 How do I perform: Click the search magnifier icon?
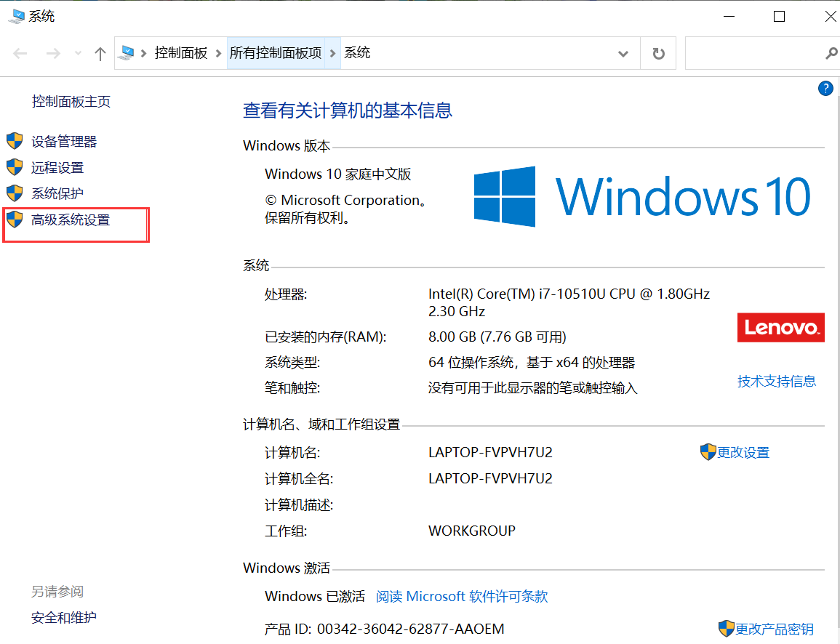coord(831,53)
